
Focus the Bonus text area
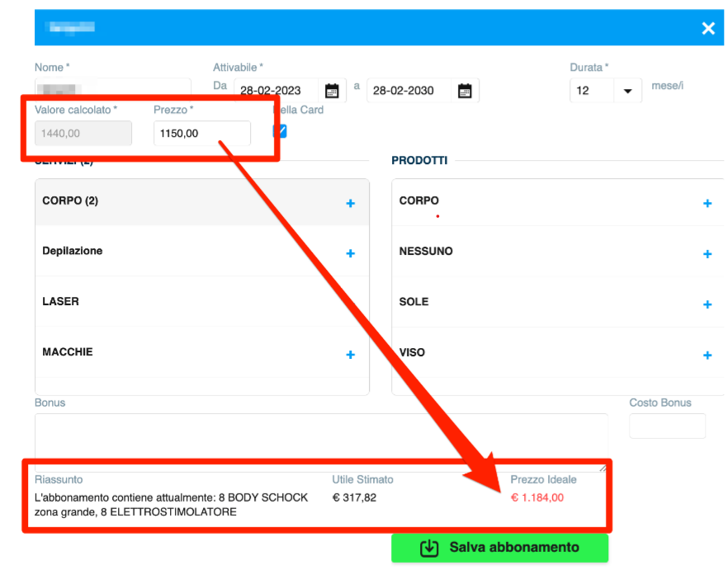320,441
